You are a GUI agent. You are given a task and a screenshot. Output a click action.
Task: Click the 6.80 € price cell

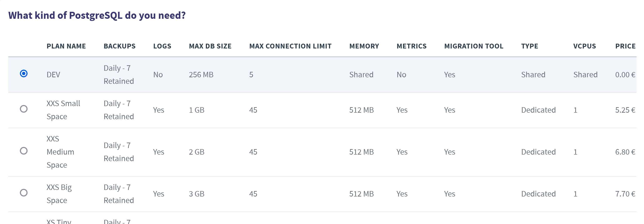625,152
